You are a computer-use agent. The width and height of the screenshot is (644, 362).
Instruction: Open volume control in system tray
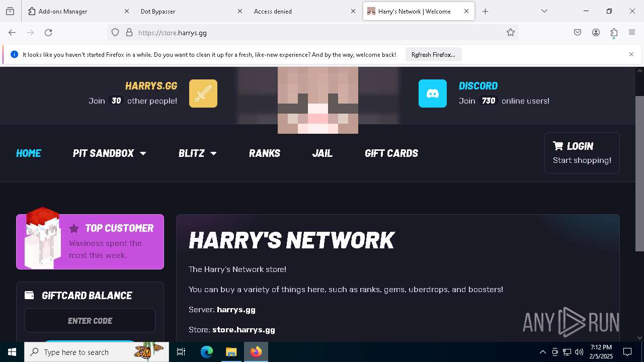[x=579, y=352]
